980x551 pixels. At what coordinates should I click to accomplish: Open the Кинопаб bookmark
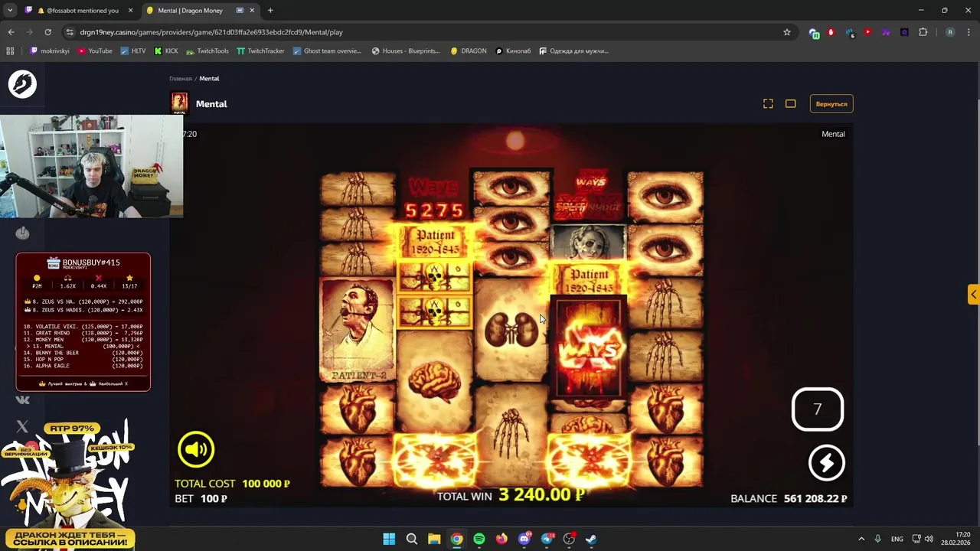tap(513, 51)
